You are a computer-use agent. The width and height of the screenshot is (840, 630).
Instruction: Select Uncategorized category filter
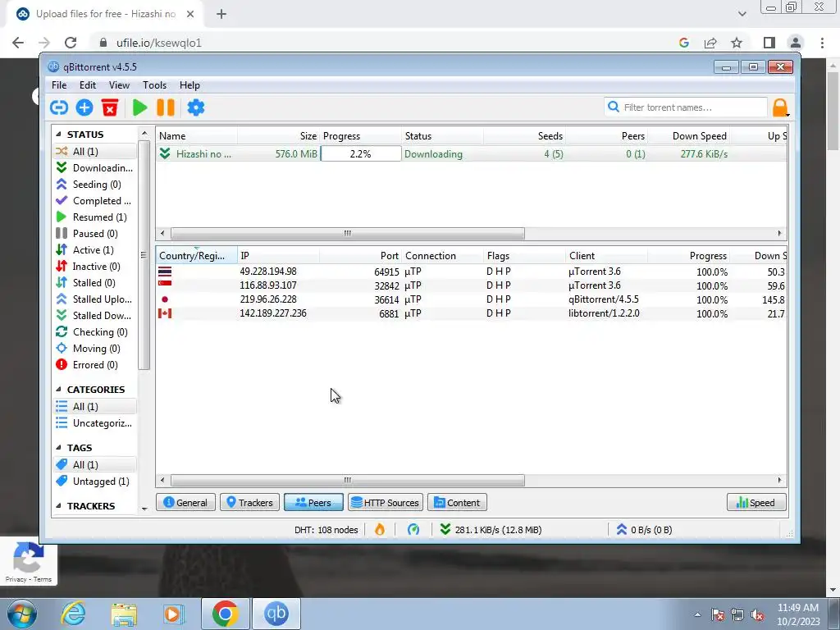94,423
